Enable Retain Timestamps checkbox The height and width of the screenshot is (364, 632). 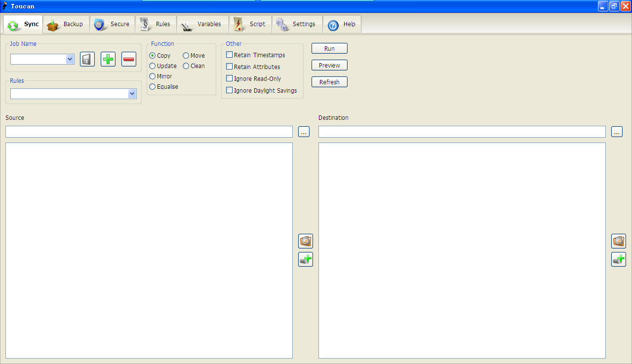point(230,55)
